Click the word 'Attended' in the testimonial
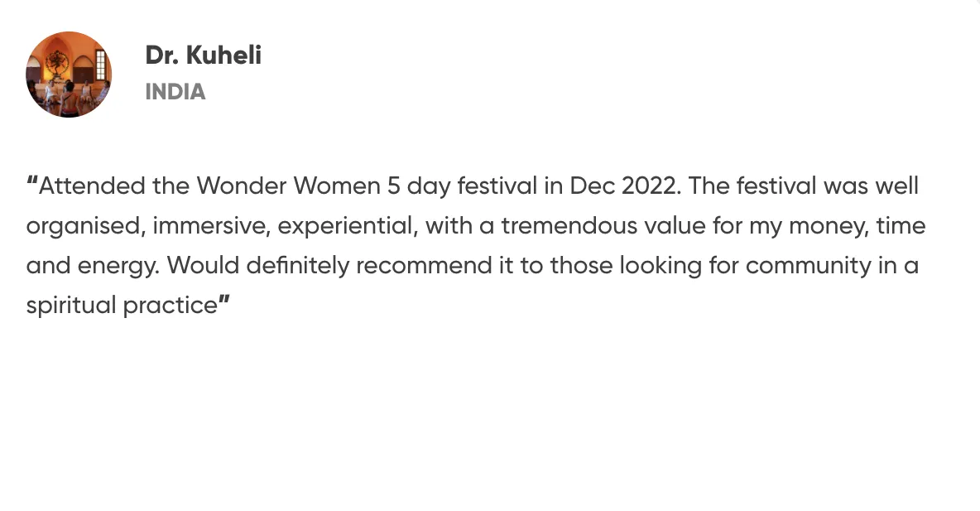Viewport: 980px width, 511px height. [x=92, y=186]
